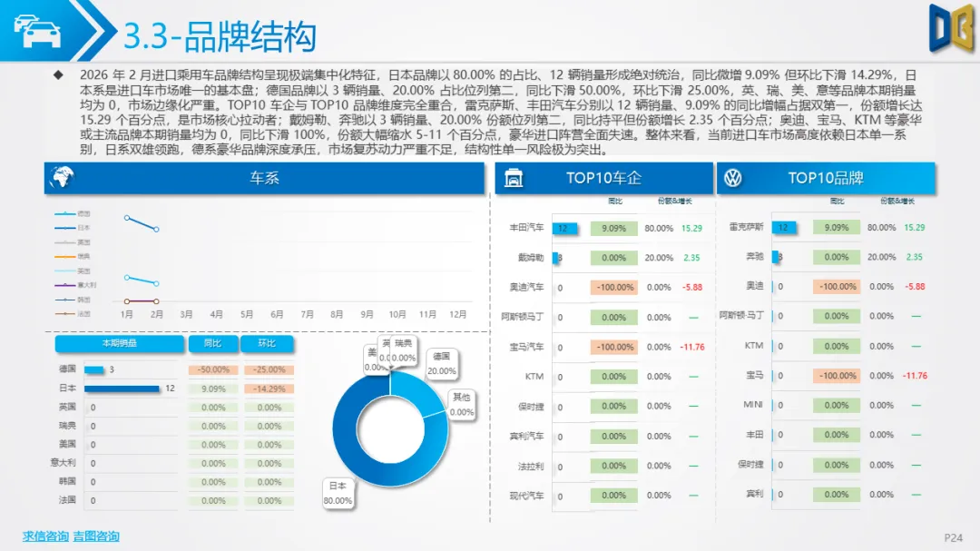Click the P24 page number
The height and width of the screenshot is (551, 980).
(x=953, y=538)
